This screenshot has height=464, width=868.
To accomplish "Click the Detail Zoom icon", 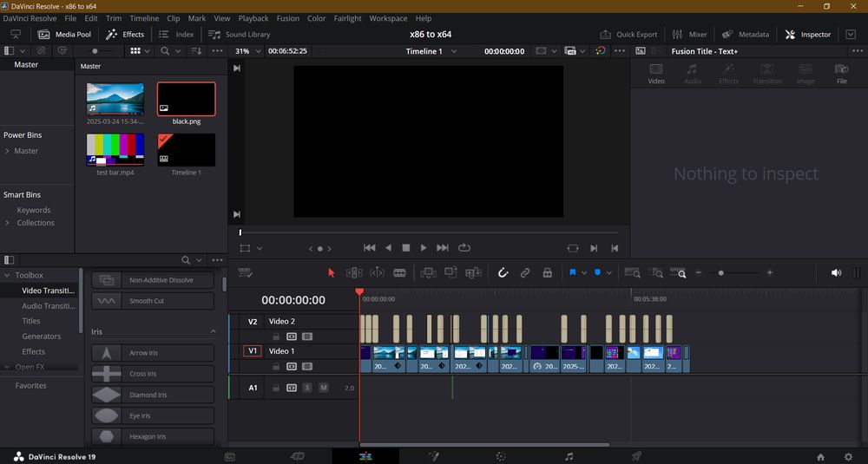I will tap(656, 272).
